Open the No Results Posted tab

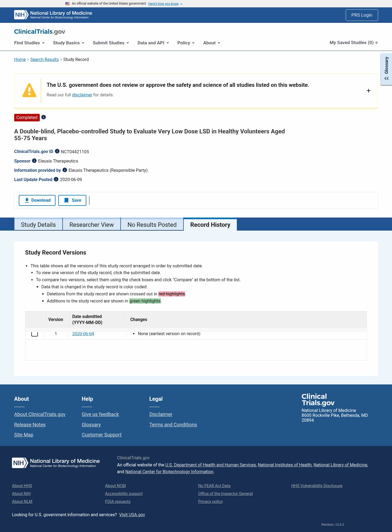pos(152,225)
